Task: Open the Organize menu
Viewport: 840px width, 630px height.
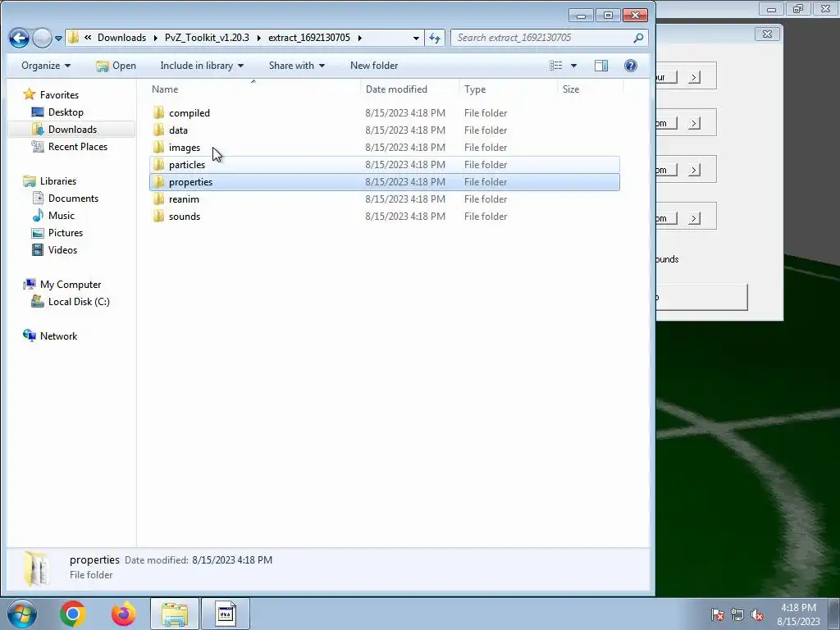Action: 46,66
